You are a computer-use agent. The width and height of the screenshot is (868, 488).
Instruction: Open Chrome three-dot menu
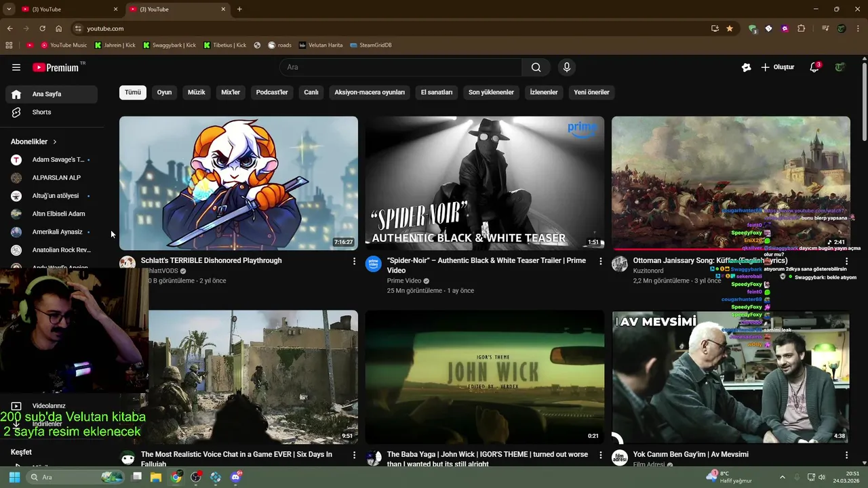point(857,28)
